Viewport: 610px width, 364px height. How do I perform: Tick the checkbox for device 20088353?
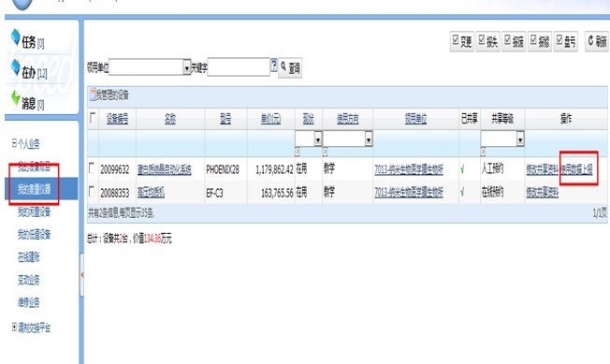tap(92, 191)
